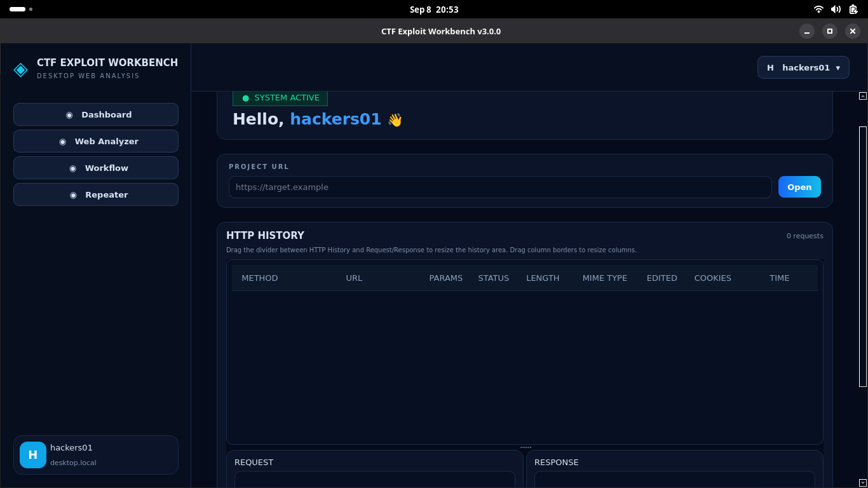
Task: Click the LENGTH column header
Action: (543, 278)
